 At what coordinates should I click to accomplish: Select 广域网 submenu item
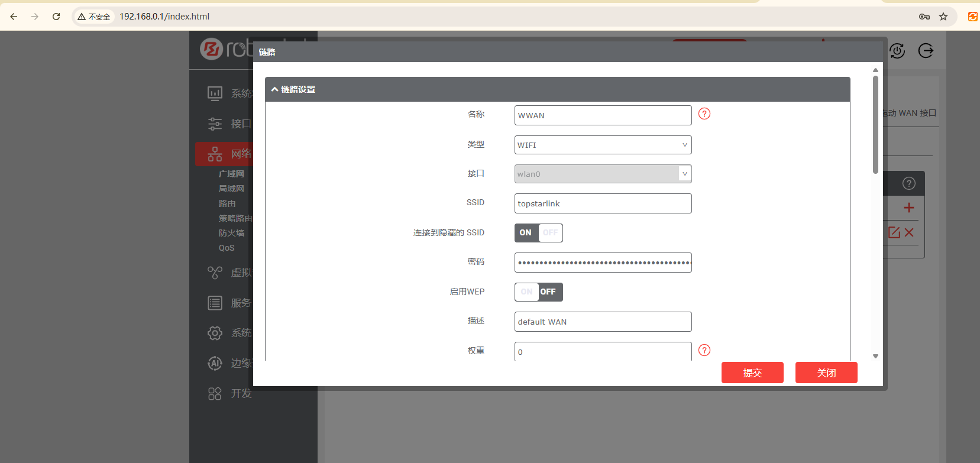pyautogui.click(x=231, y=174)
